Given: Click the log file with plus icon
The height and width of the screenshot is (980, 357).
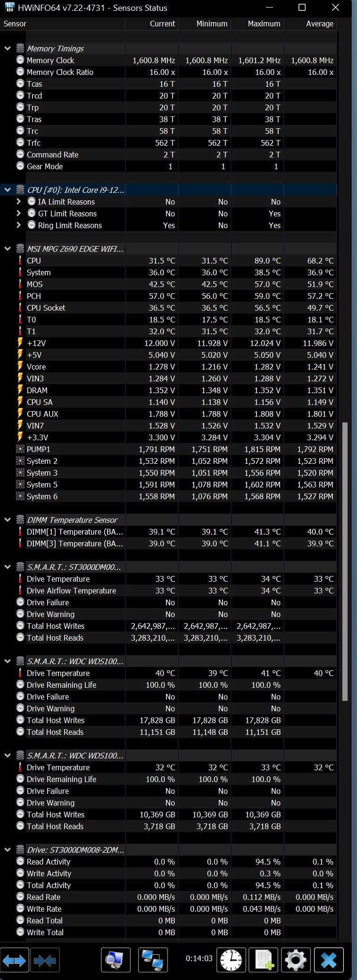Looking at the screenshot, I should (x=264, y=960).
